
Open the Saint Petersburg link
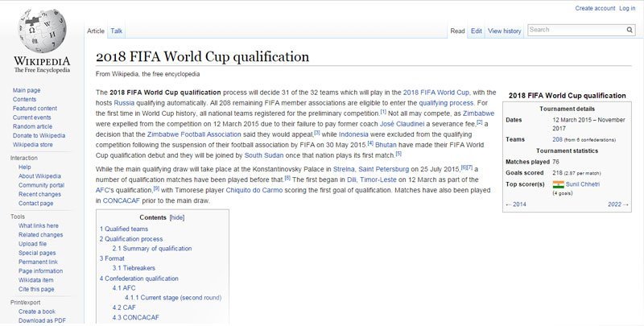coord(384,169)
